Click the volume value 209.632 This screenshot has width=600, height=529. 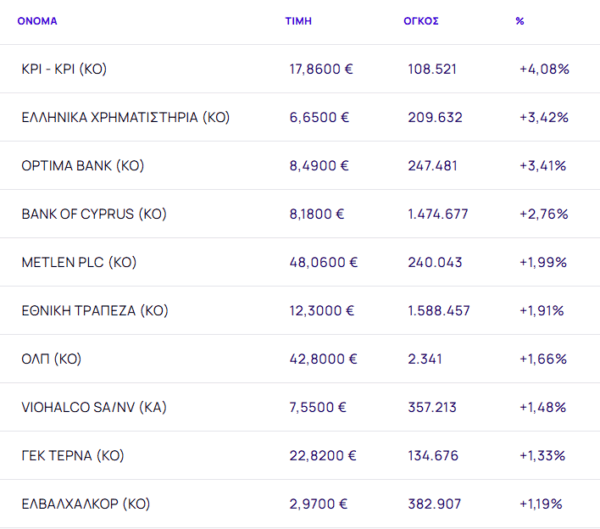click(435, 118)
